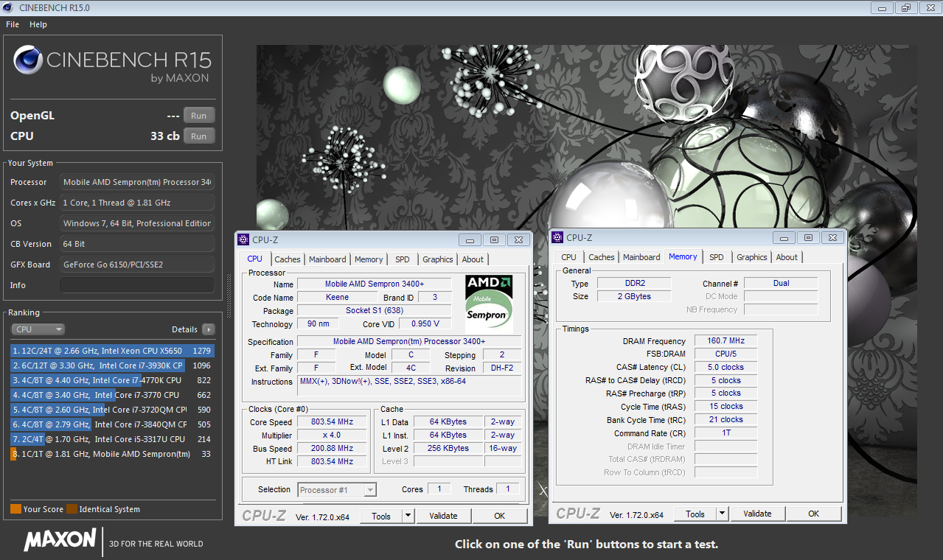This screenshot has height=560, width=943.
Task: Open the CPU ranking type dropdown
Action: tap(38, 329)
